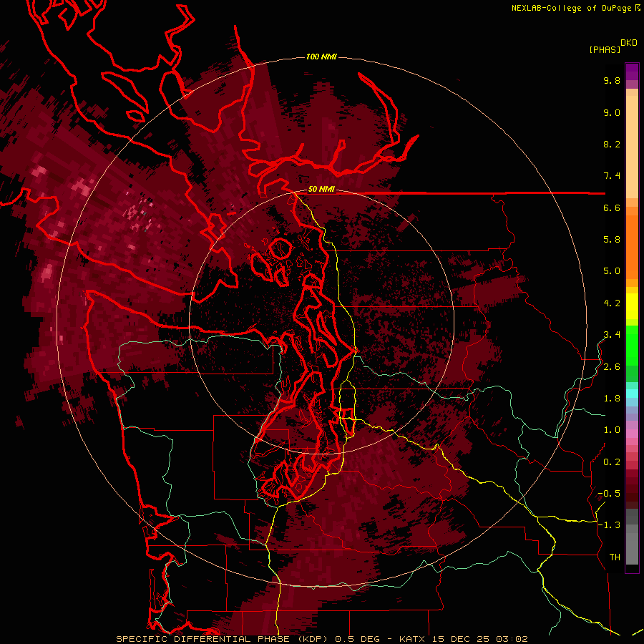Select the 4.2 value on the scale
Screen dimensions: 644x644
point(612,303)
